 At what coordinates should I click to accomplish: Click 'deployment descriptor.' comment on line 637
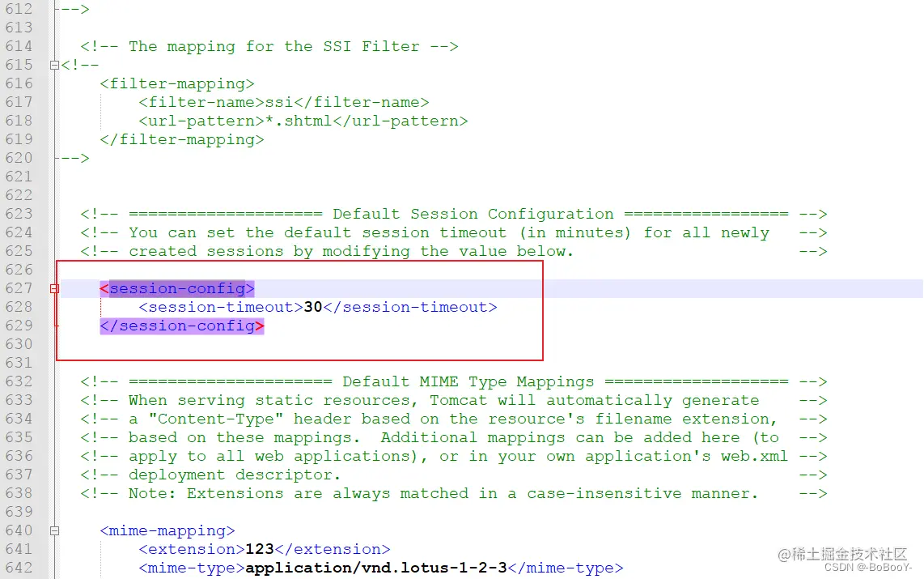point(235,475)
